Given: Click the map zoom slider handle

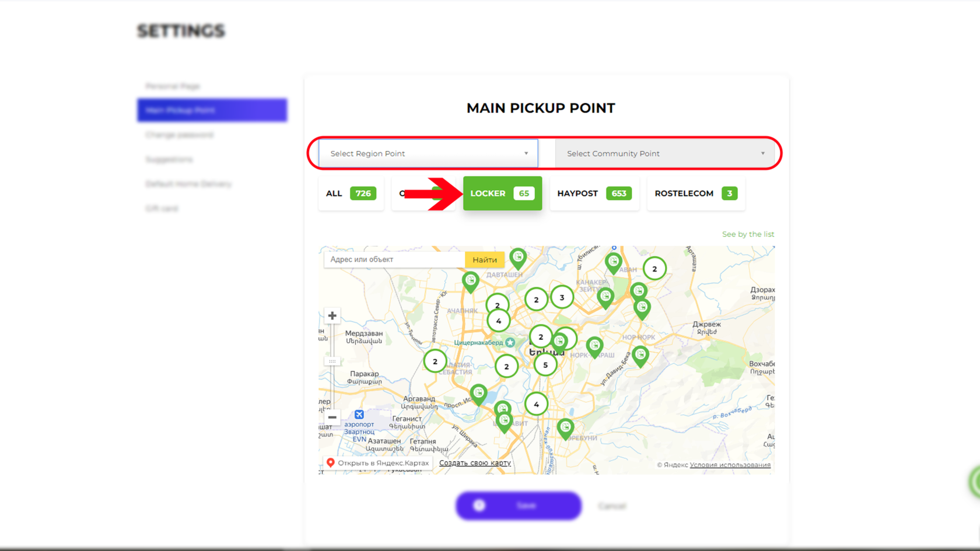Looking at the screenshot, I should coord(331,362).
